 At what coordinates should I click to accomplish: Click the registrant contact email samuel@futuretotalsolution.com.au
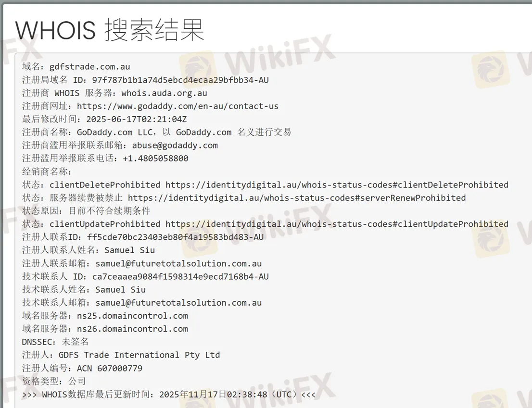click(x=178, y=263)
